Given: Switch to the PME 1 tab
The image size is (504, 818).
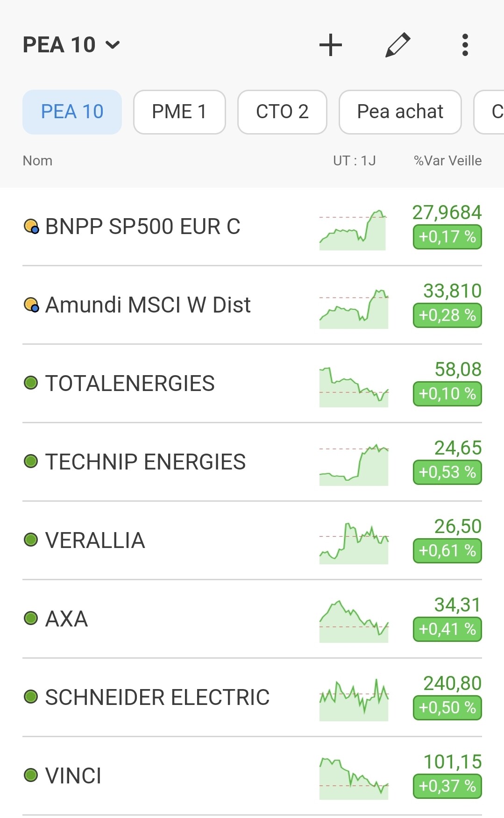Looking at the screenshot, I should pos(179,112).
